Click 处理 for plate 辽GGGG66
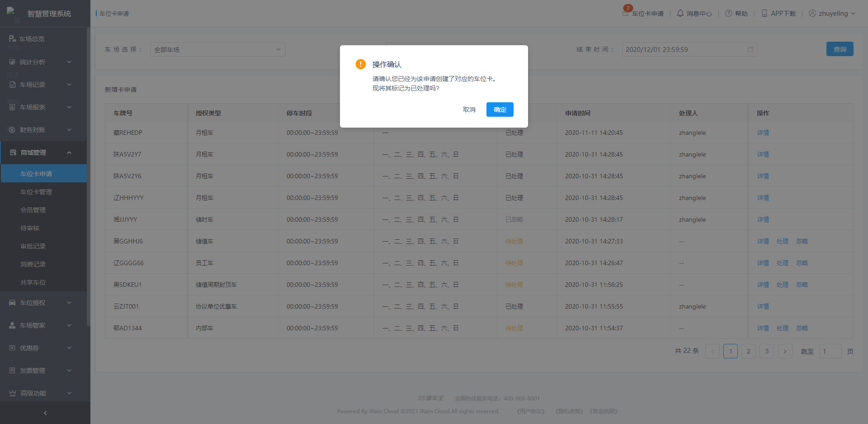 783,263
